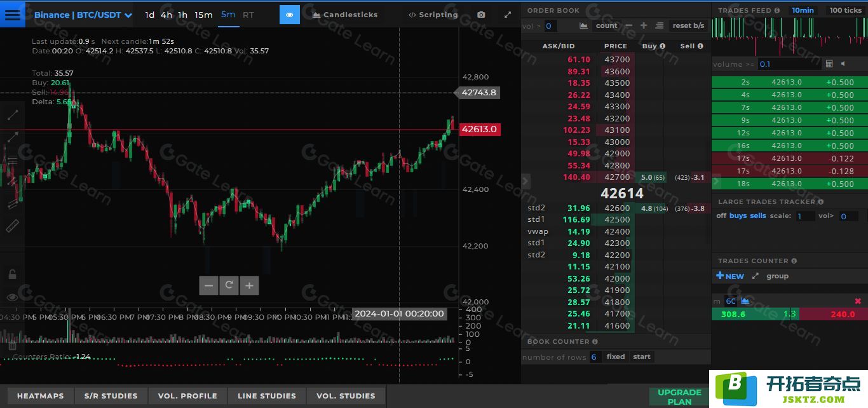
Task: Click the Buy column info icon
Action: coord(663,46)
